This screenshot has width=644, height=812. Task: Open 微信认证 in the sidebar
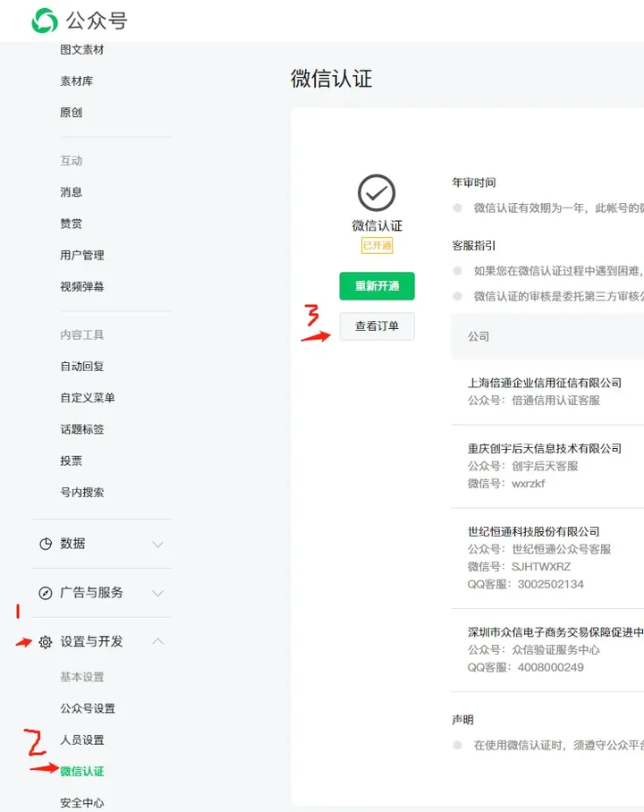point(82,772)
